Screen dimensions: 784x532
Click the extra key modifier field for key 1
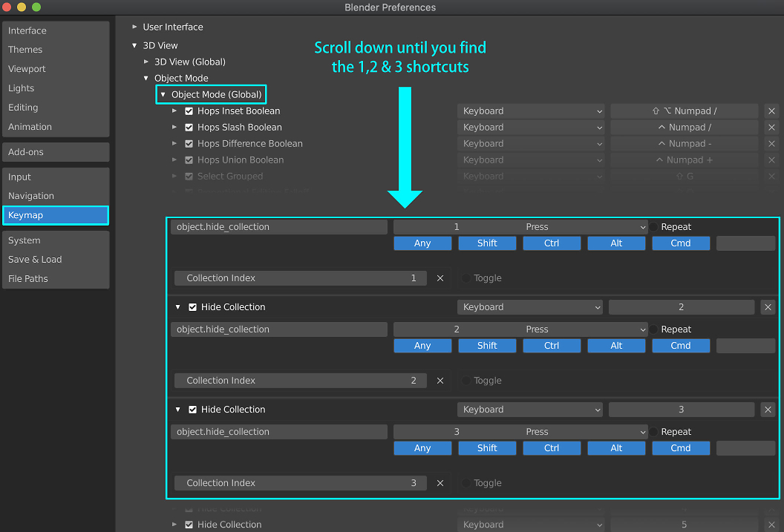745,243
